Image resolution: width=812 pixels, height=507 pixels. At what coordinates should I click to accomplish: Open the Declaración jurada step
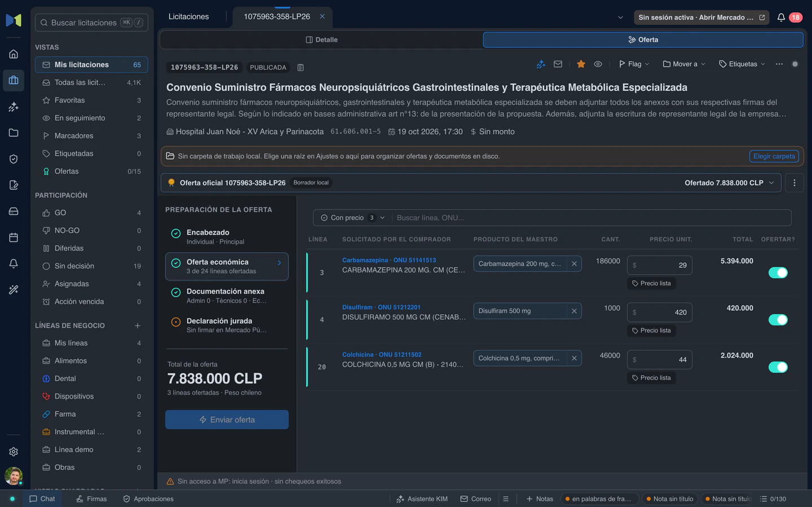tap(227, 325)
